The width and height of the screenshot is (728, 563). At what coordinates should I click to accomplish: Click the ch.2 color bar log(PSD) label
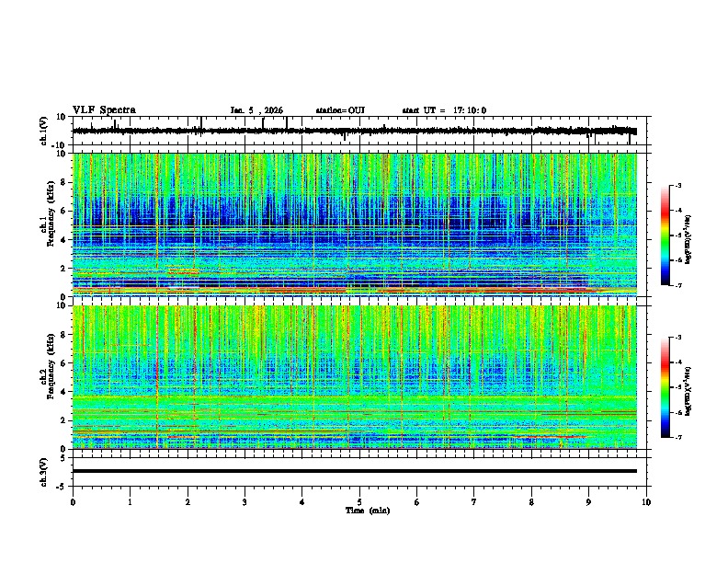coord(688,392)
